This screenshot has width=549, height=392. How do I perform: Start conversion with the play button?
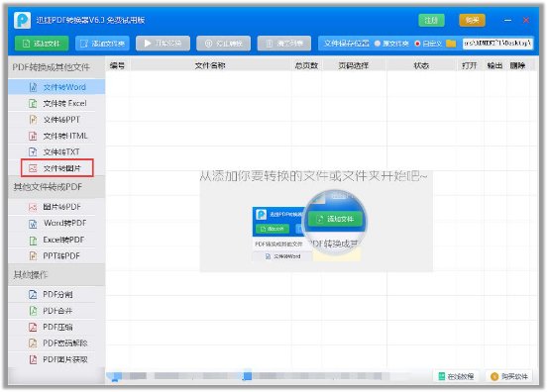pyautogui.click(x=163, y=44)
